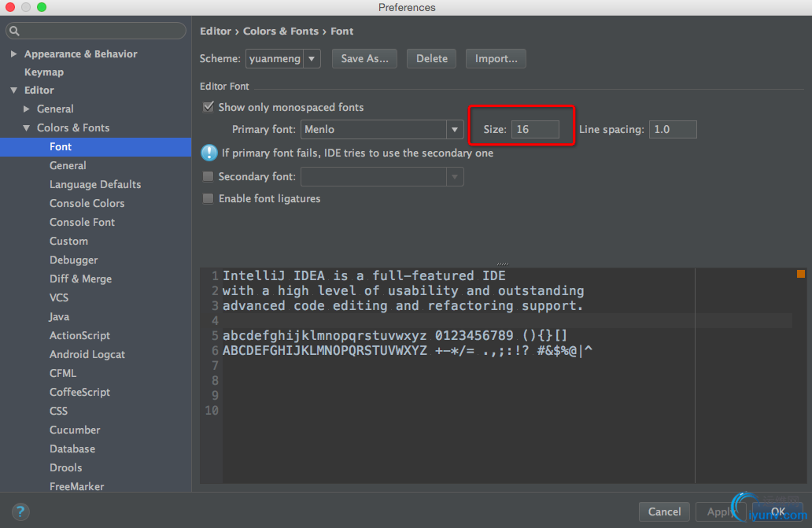
Task: Click line number 10 in preview gutter
Action: click(x=212, y=411)
